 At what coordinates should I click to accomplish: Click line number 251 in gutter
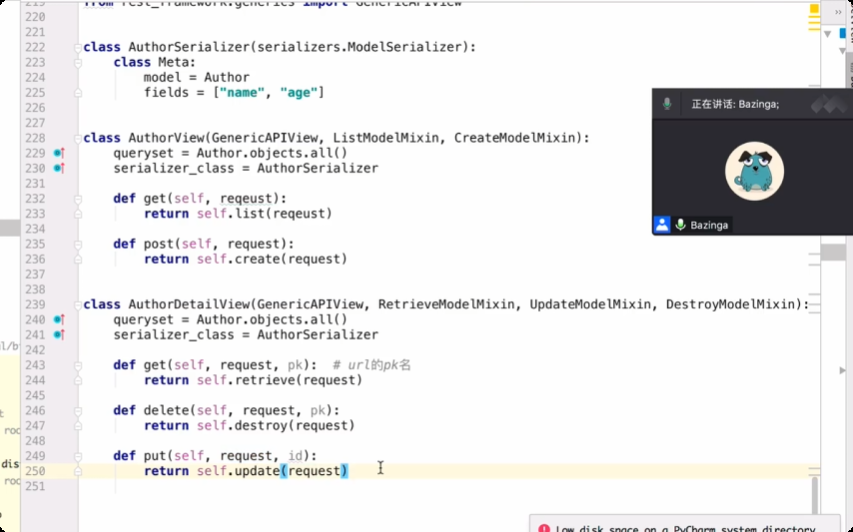tap(35, 486)
